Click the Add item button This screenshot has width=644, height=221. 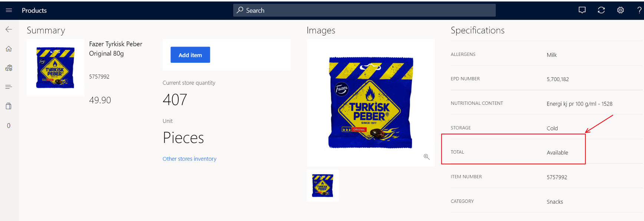point(190,55)
